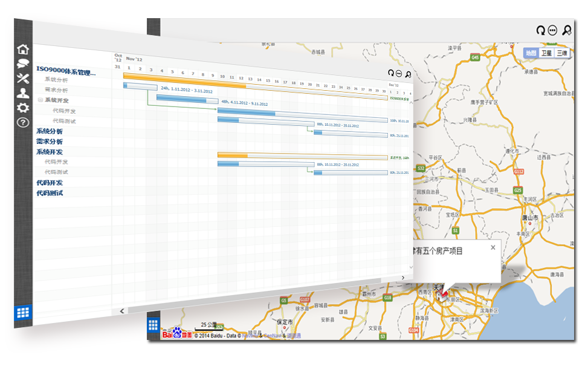Click the search icon in the Gantt window
588x372 pixels.
tap(409, 74)
